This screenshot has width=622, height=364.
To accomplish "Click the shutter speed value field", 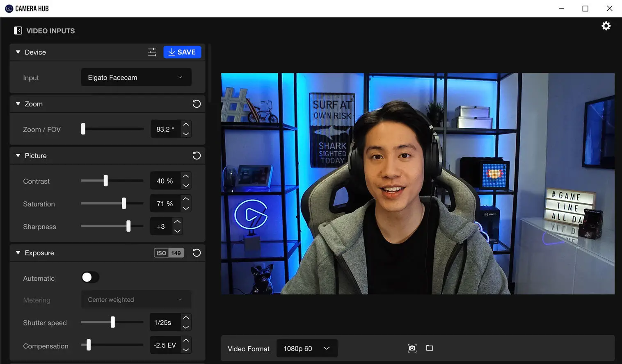I will coord(165,322).
